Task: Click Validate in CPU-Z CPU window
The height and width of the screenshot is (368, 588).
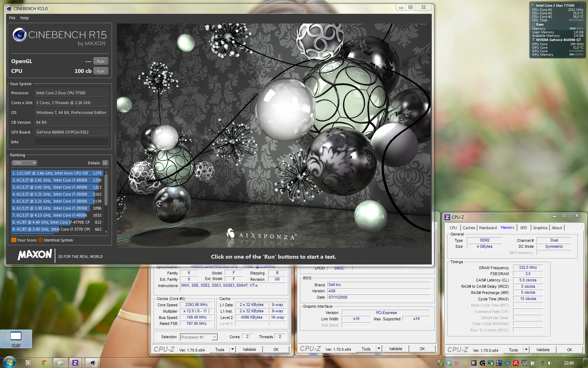Action: point(249,349)
